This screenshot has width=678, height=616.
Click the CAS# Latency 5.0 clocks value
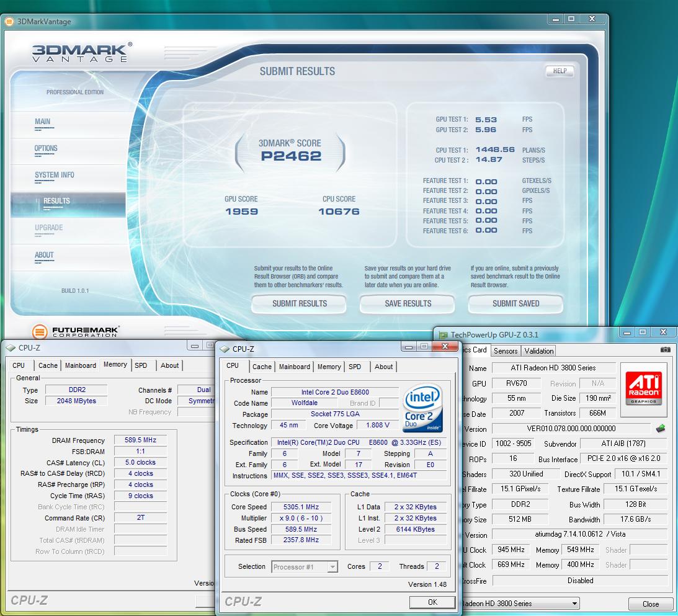pos(141,462)
